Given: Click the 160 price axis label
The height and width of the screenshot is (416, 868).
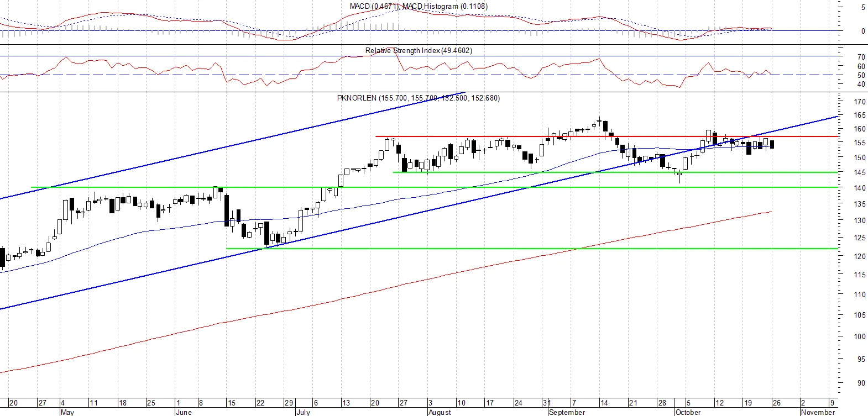Looking at the screenshot, I should pos(860,129).
